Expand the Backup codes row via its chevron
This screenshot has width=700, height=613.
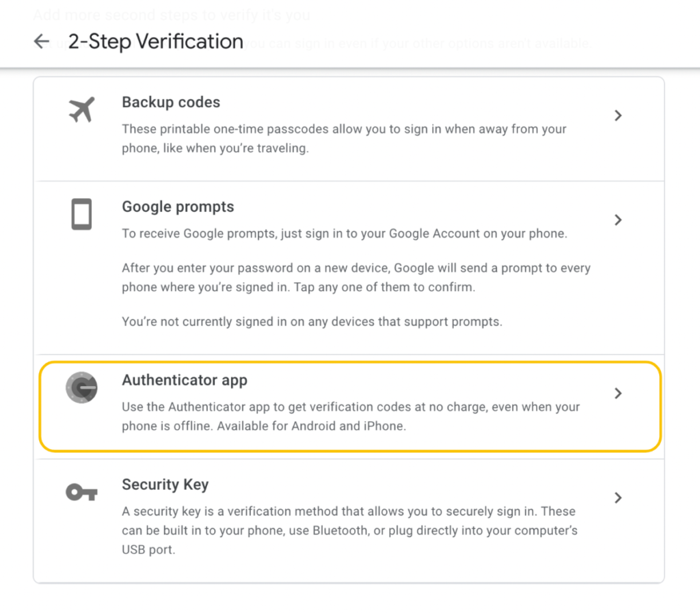pyautogui.click(x=618, y=115)
